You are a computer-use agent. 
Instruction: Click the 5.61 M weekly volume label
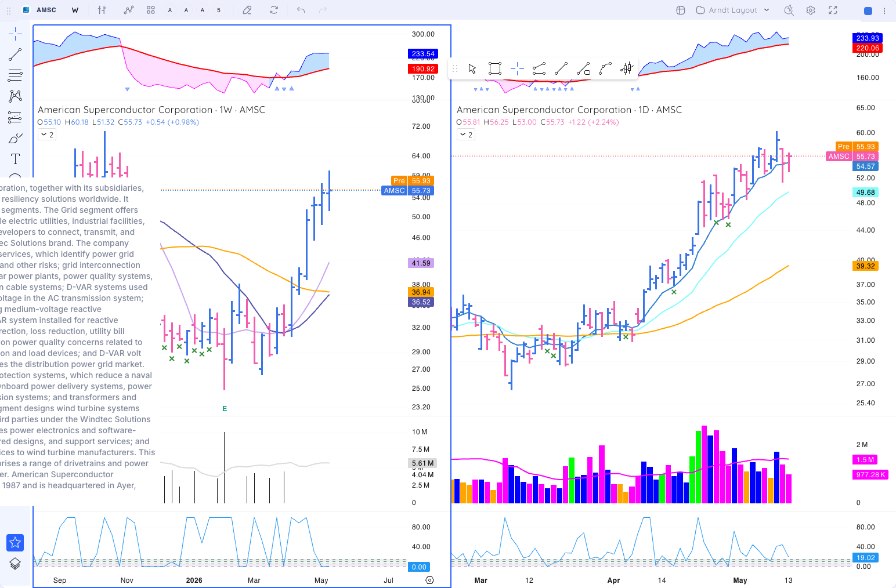pyautogui.click(x=422, y=463)
